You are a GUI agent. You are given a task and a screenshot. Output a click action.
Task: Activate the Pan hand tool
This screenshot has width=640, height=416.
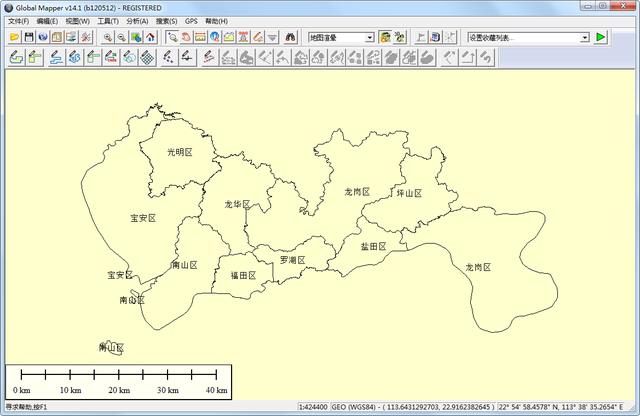(186, 37)
